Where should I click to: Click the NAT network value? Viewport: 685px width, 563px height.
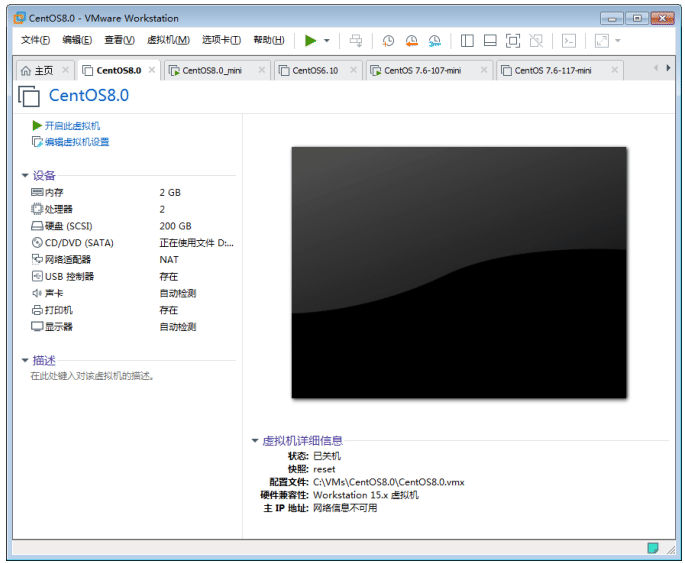169,259
